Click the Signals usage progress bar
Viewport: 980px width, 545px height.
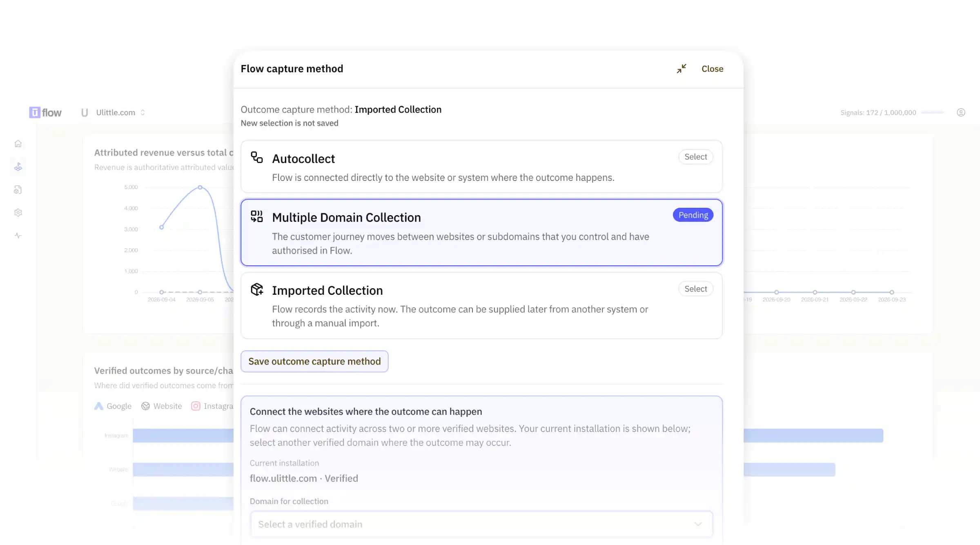coord(933,112)
